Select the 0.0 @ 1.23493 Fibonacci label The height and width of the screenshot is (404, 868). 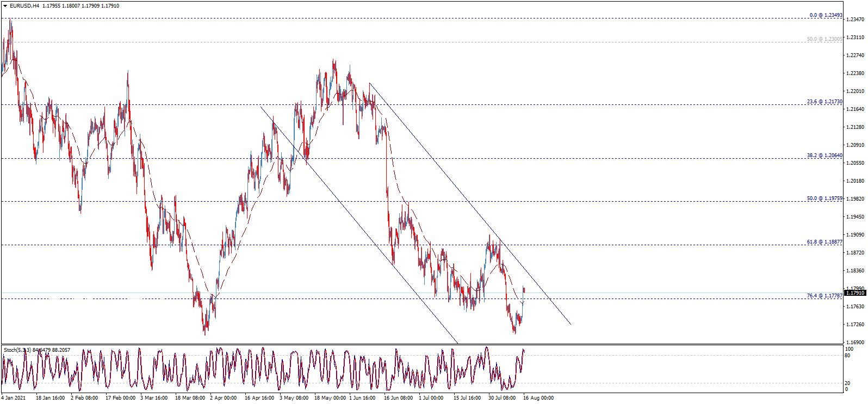[825, 15]
